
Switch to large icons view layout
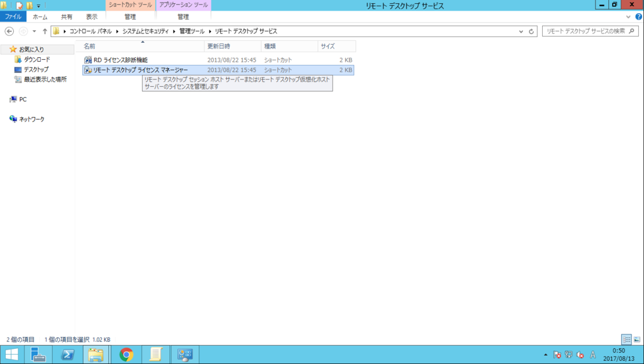pos(636,339)
